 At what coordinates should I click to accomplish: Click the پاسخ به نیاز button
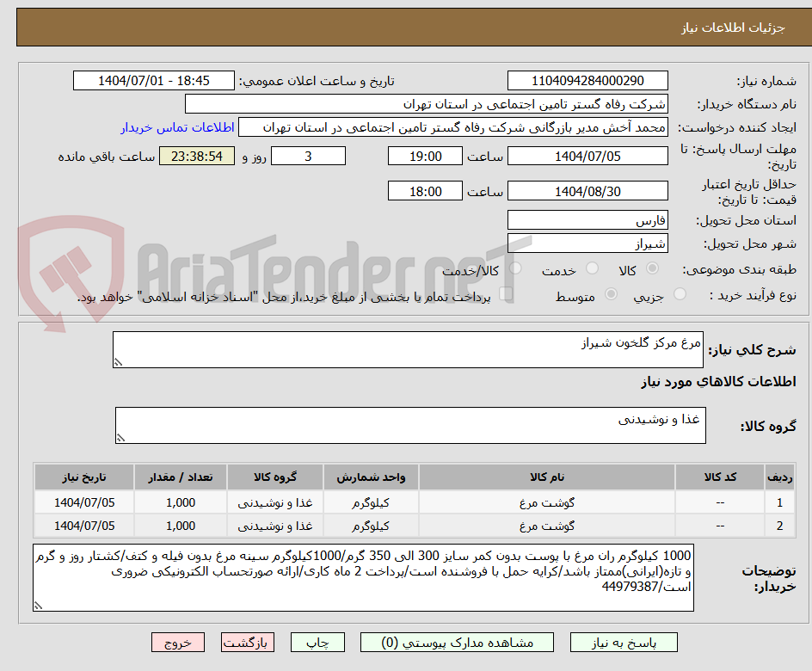pos(624,643)
